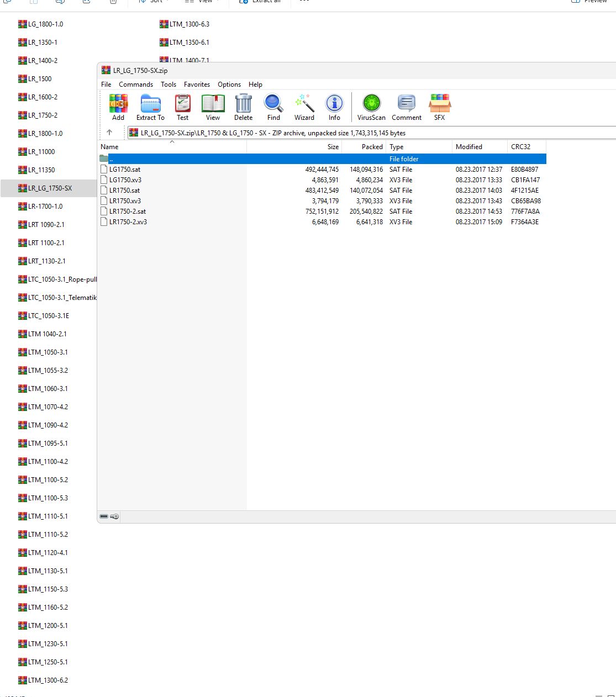616x697 pixels.
Task: Show archive Info
Action: point(334,107)
